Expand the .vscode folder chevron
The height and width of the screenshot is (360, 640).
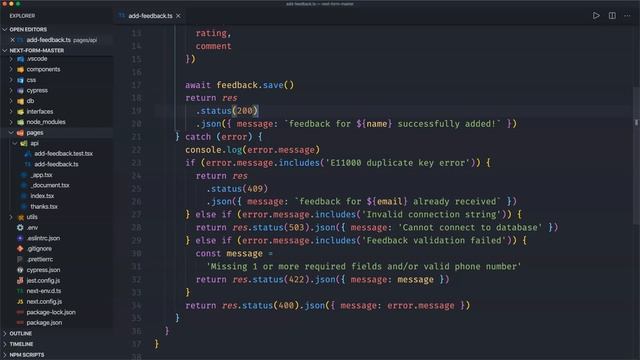pyautogui.click(x=11, y=59)
